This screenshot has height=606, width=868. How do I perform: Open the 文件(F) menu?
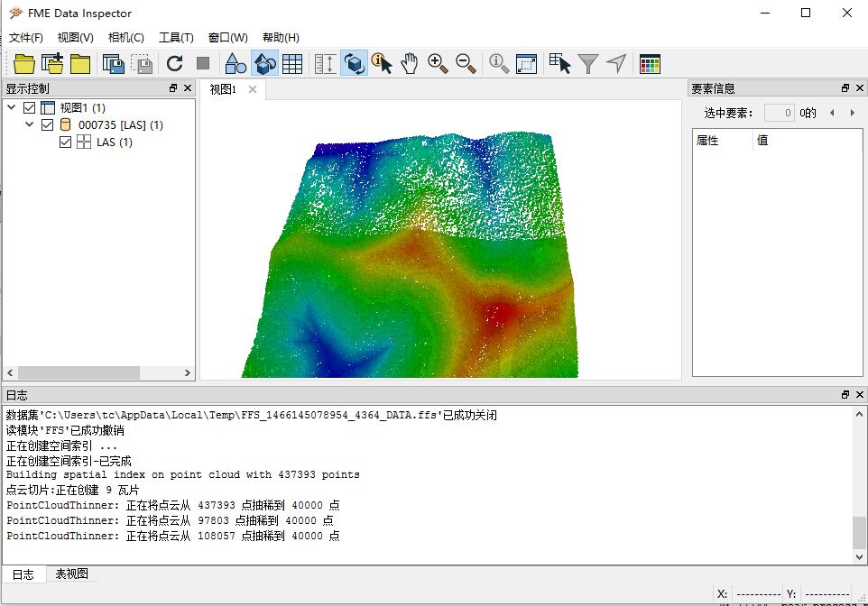click(x=26, y=37)
